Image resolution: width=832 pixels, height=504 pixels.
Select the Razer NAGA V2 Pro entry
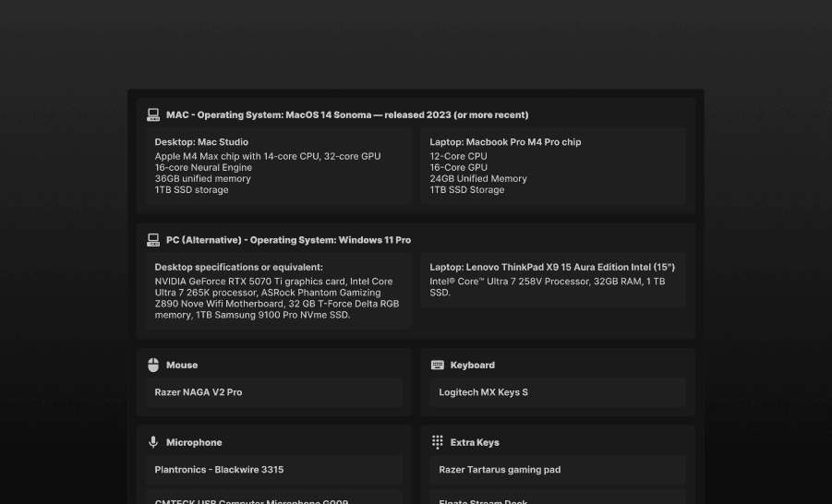(274, 392)
